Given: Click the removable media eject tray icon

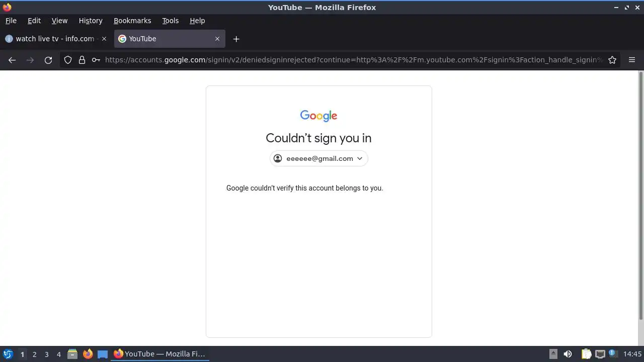Looking at the screenshot, I should coord(553,354).
